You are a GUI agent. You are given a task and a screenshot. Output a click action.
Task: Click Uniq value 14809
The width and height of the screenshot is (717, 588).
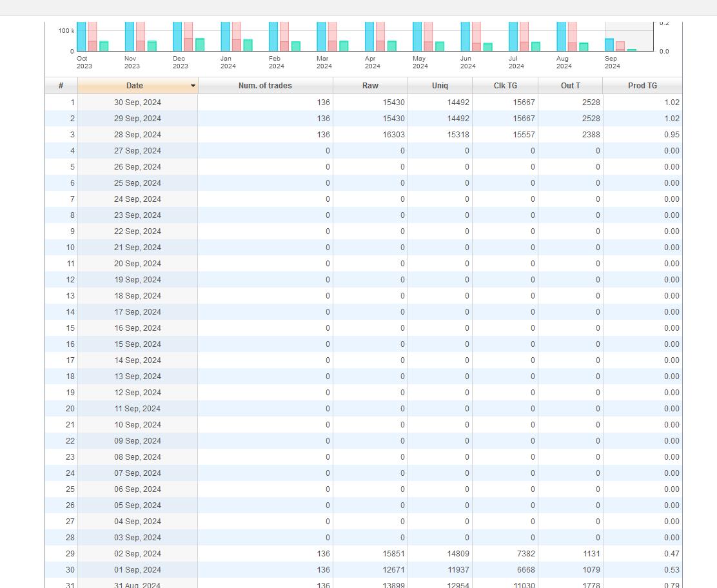(x=458, y=554)
